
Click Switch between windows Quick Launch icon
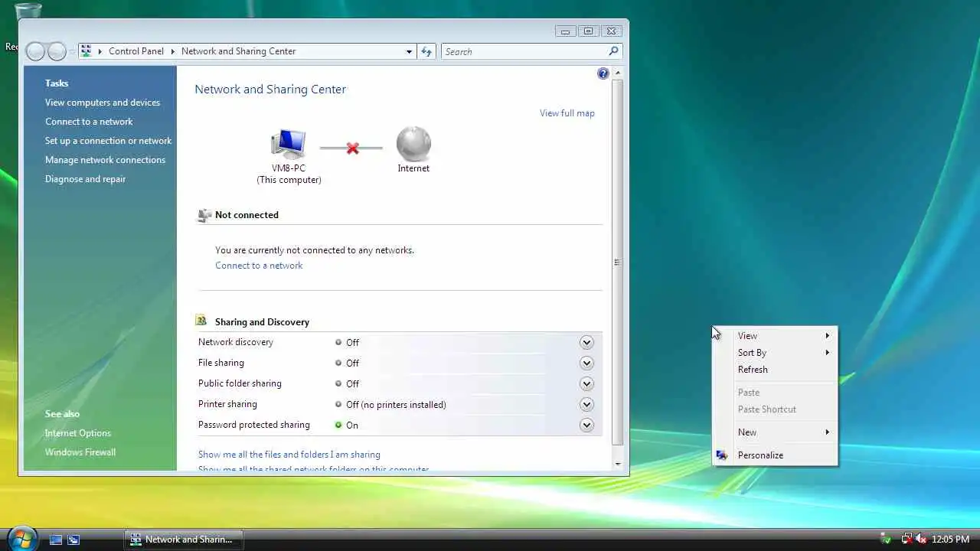point(73,540)
